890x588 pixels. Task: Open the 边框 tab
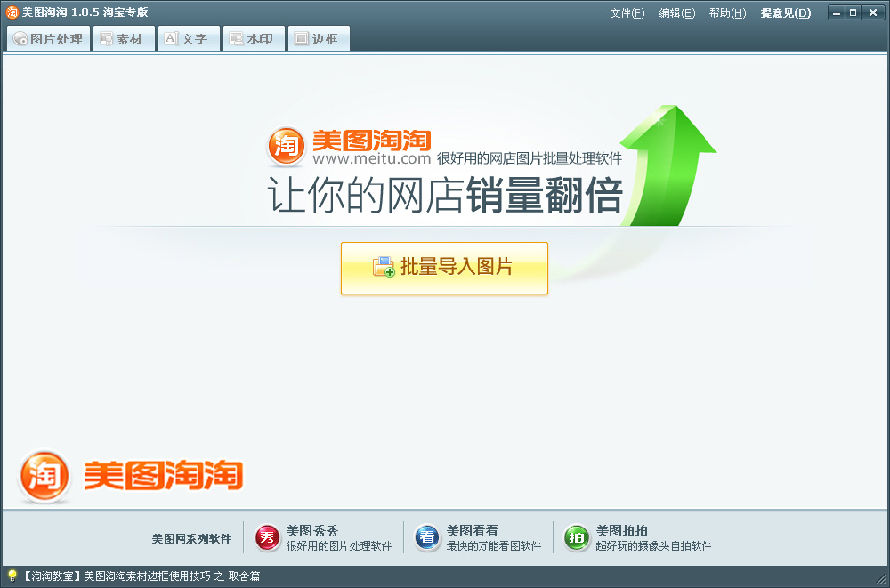tap(319, 38)
